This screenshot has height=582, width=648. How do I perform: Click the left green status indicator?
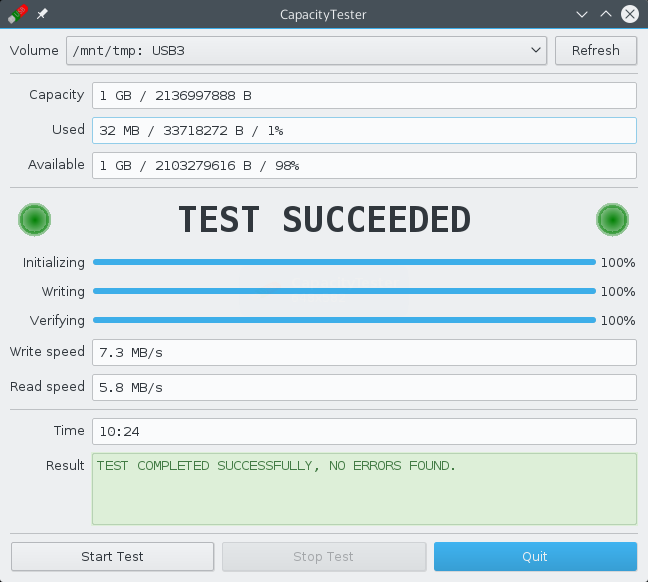[x=34, y=218]
